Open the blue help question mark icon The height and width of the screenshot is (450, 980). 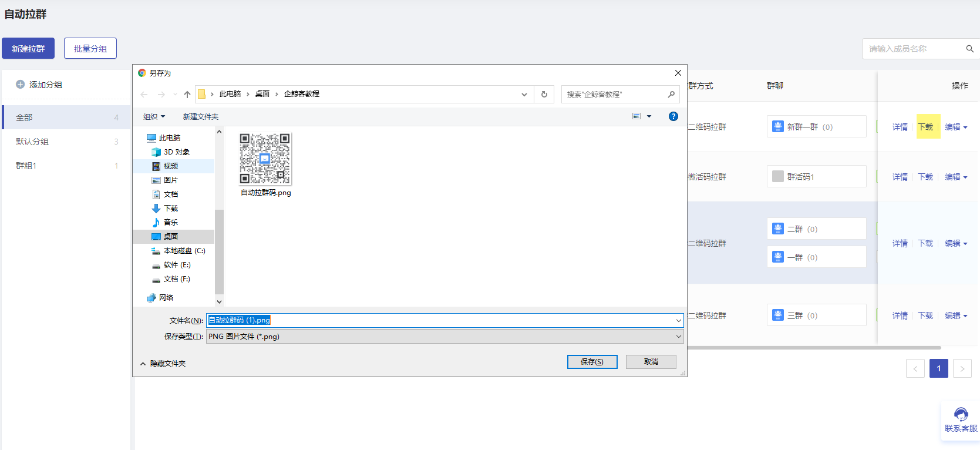pos(673,116)
